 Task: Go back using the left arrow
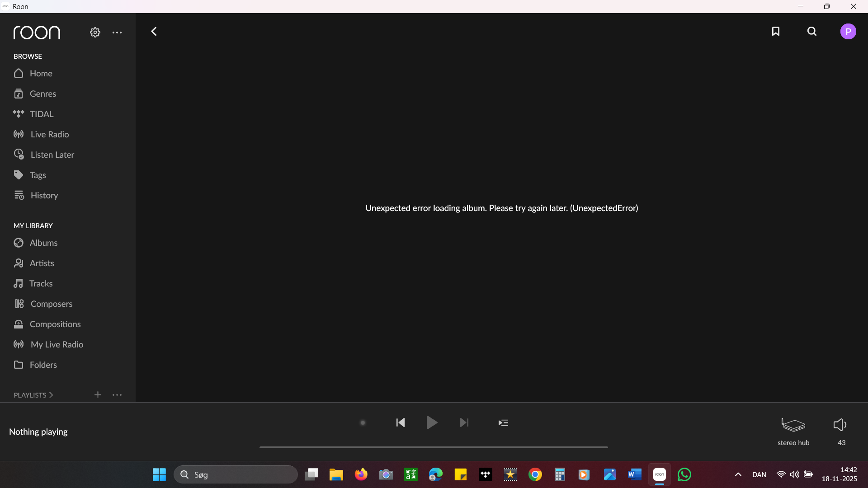pyautogui.click(x=154, y=31)
